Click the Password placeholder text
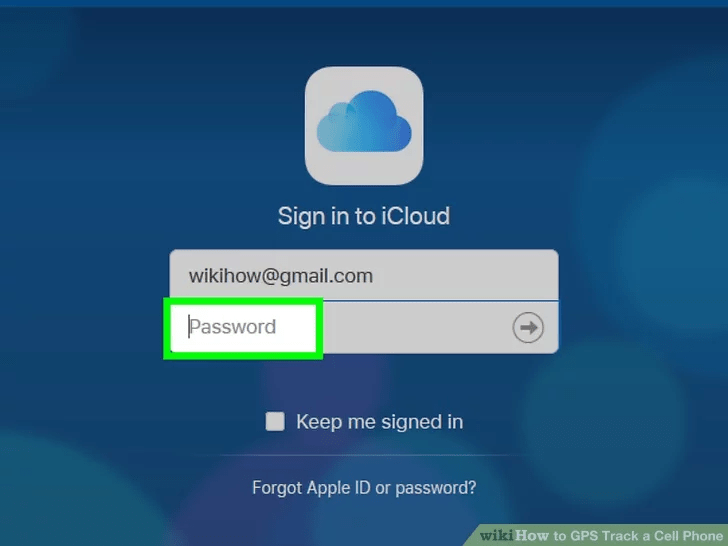728x546 pixels. (x=233, y=327)
